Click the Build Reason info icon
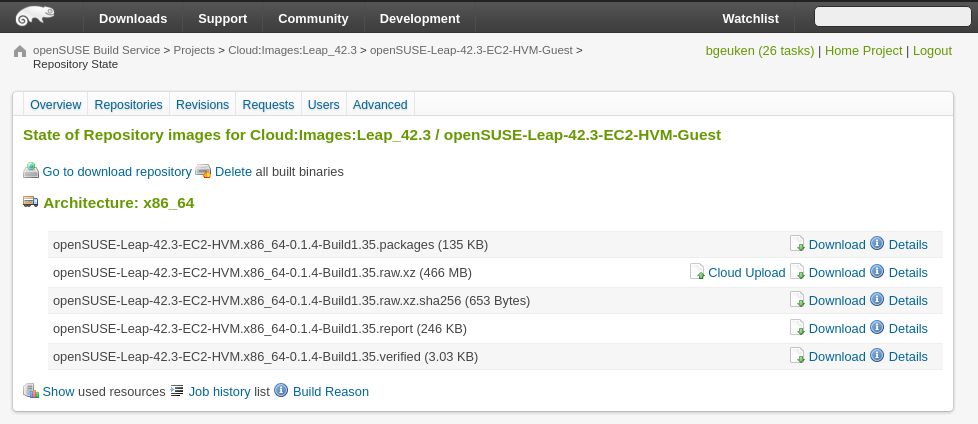The image size is (978, 424). (281, 391)
